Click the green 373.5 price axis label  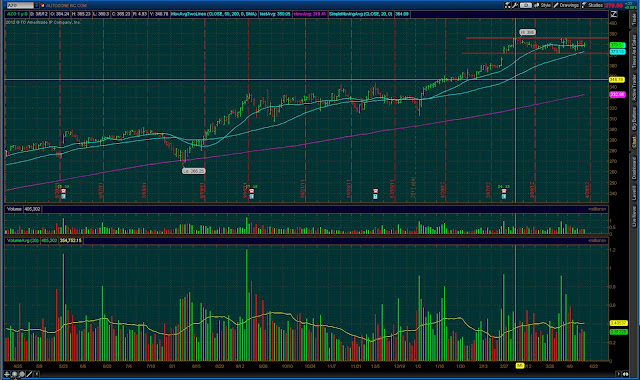[617, 45]
